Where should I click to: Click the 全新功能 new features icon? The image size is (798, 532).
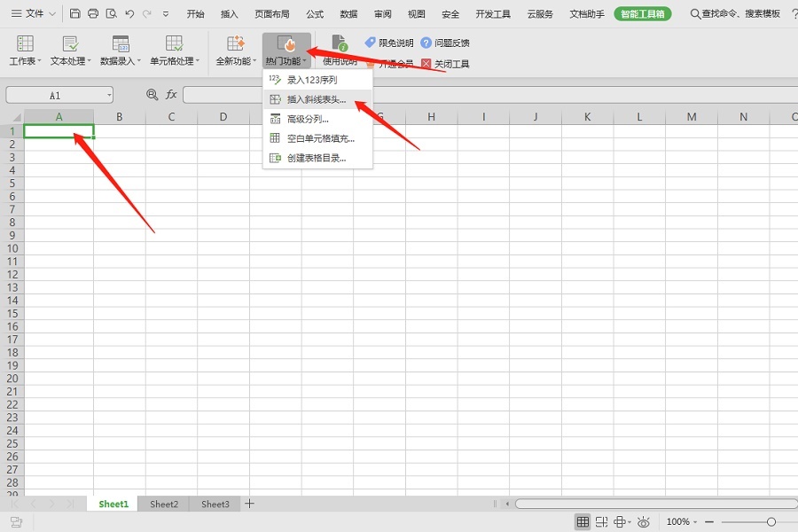(234, 49)
